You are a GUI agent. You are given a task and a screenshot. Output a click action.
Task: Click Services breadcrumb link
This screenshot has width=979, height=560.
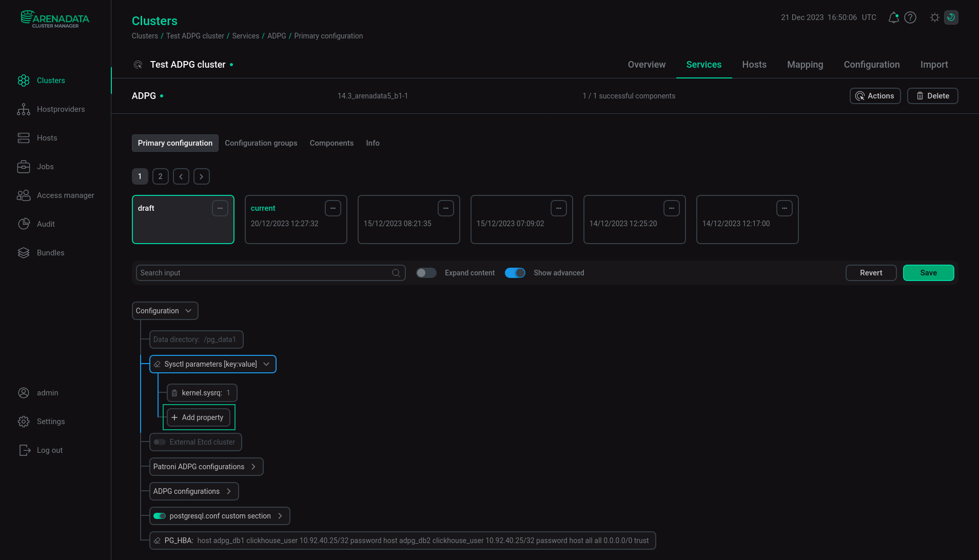click(x=245, y=36)
